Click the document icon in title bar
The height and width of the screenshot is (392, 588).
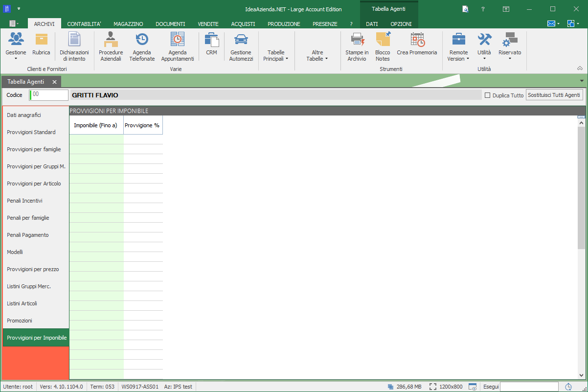tap(466, 9)
